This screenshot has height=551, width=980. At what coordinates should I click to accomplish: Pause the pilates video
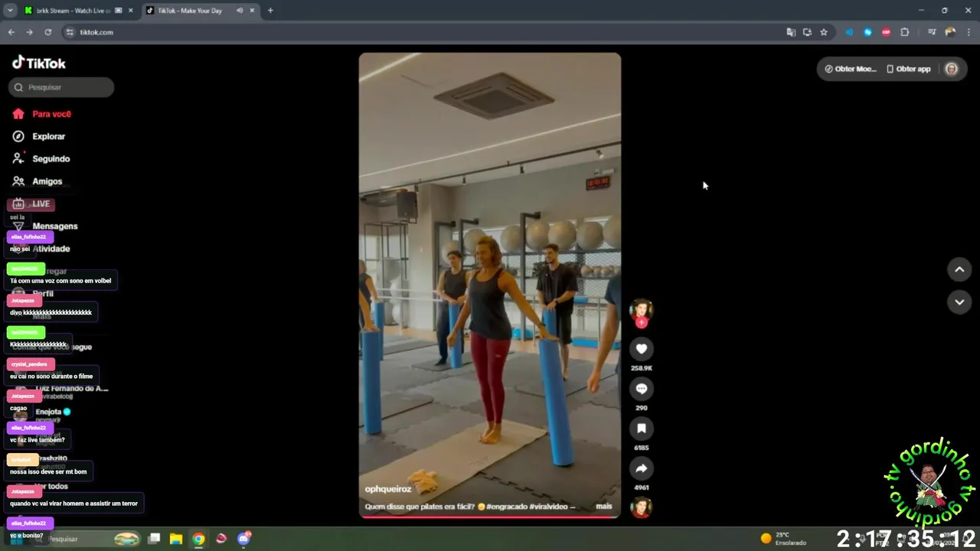point(490,285)
